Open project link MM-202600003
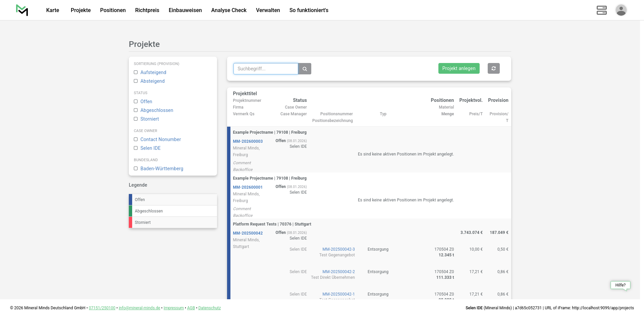The height and width of the screenshot is (316, 644). point(248,141)
